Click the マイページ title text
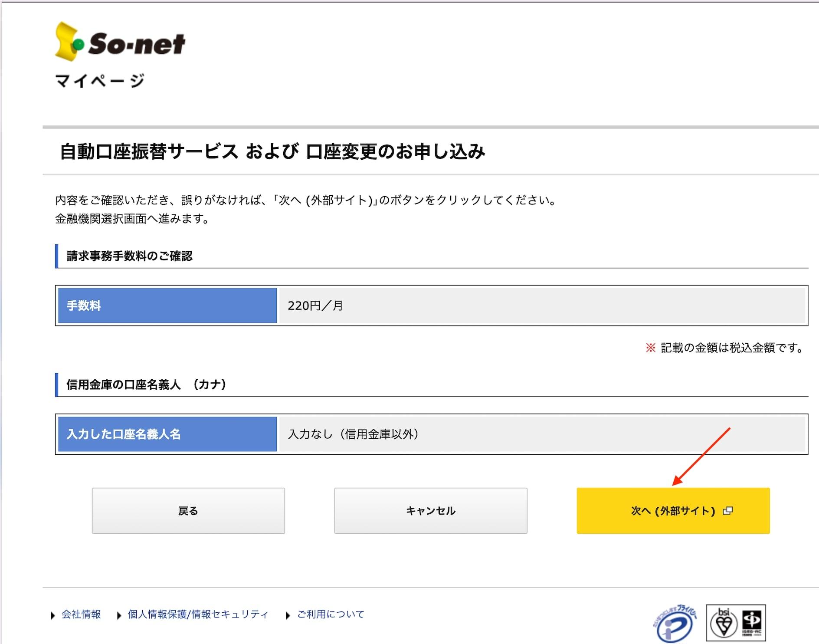This screenshot has width=819, height=644. 100,81
